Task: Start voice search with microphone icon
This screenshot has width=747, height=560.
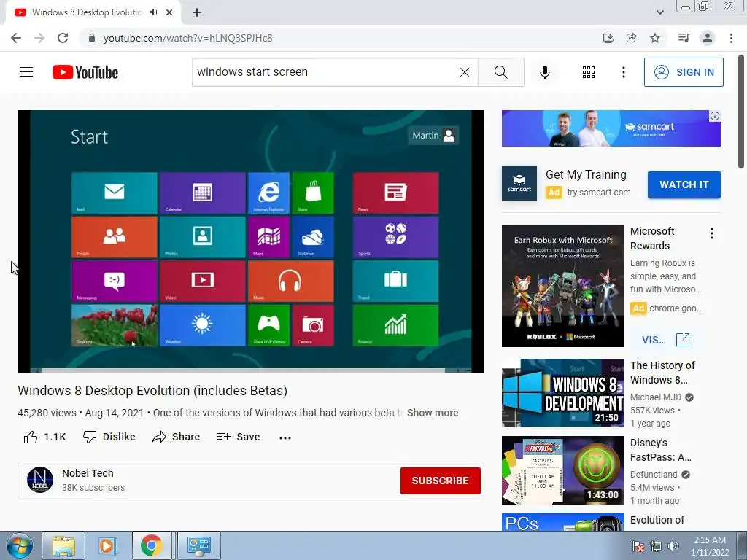Action: (544, 72)
